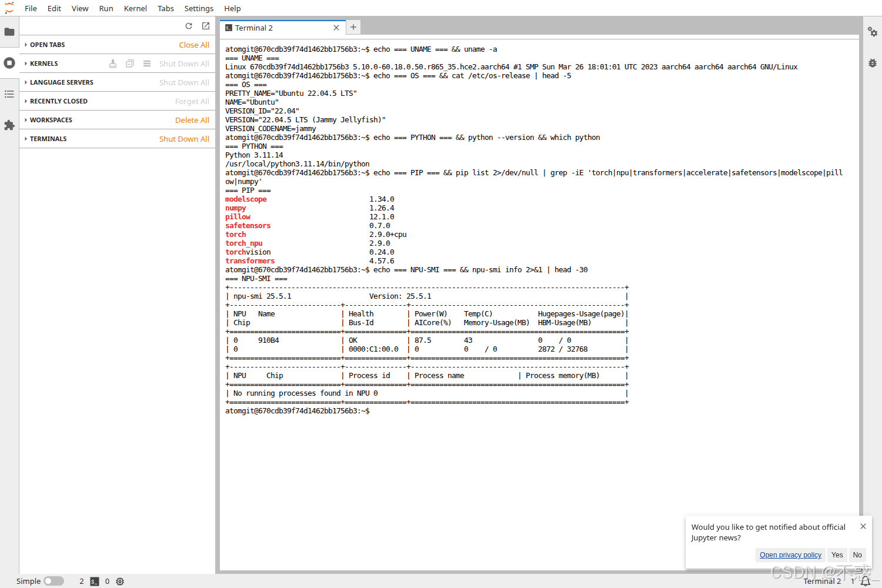Click 'No running processes found in NPU 0'
882x588 pixels.
pyautogui.click(x=306, y=393)
